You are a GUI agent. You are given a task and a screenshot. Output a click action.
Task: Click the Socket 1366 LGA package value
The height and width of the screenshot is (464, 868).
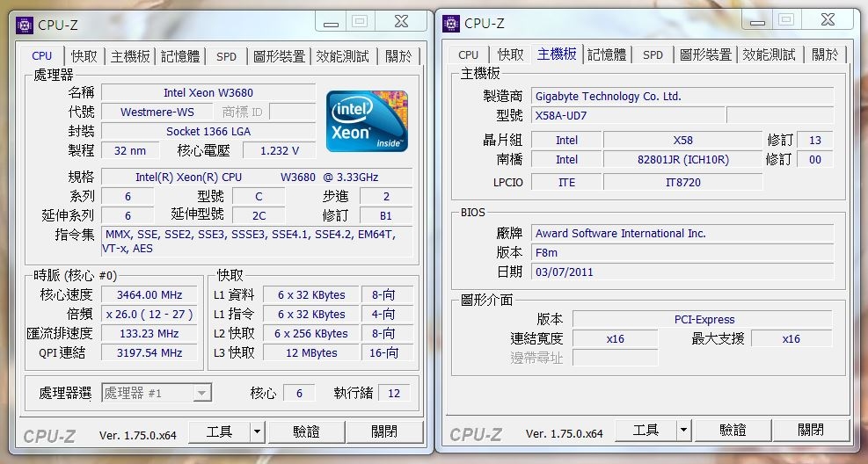pos(208,132)
